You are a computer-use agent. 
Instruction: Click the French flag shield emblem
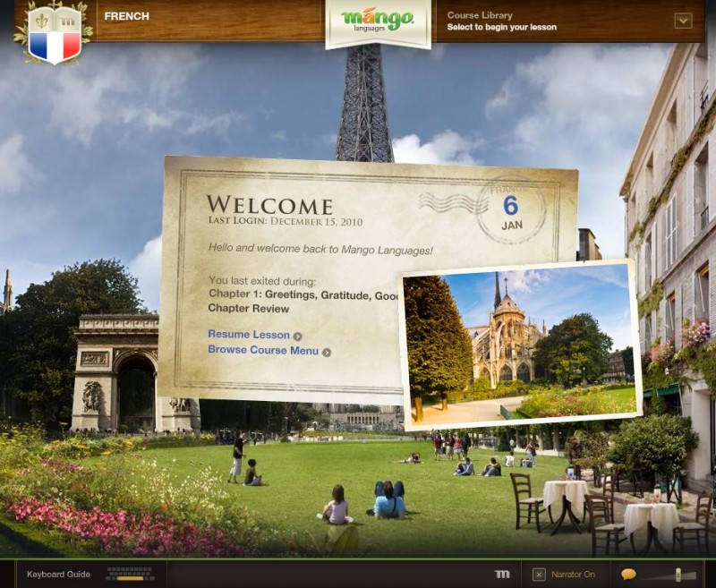(55, 35)
